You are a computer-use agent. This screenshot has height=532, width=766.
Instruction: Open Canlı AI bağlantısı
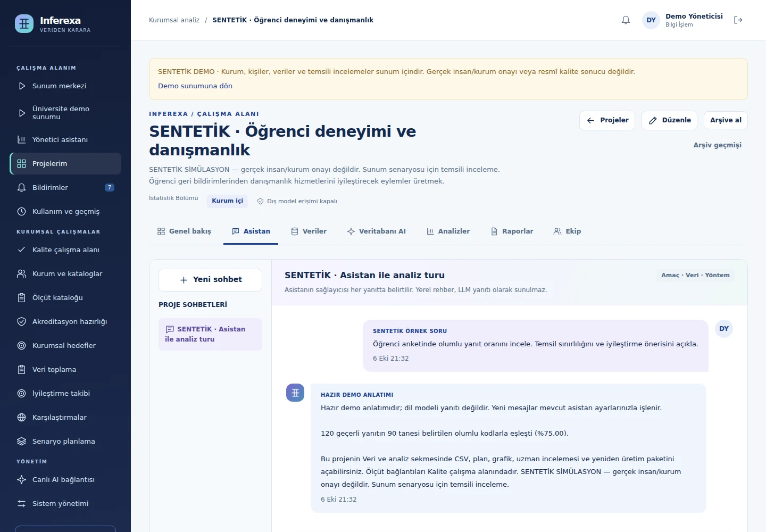(x=65, y=480)
